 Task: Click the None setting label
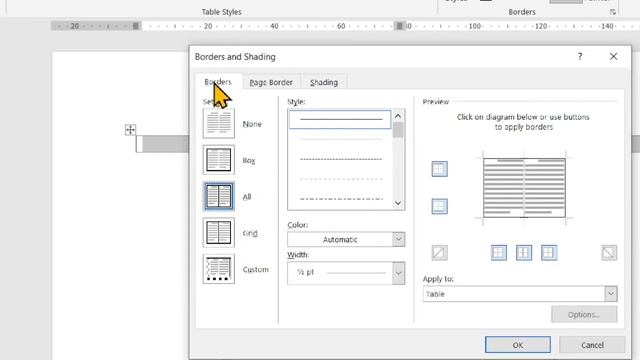click(252, 124)
